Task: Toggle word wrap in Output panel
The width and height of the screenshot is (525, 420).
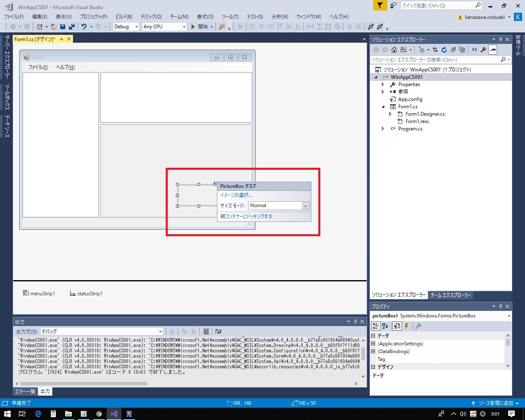Action: [218, 331]
